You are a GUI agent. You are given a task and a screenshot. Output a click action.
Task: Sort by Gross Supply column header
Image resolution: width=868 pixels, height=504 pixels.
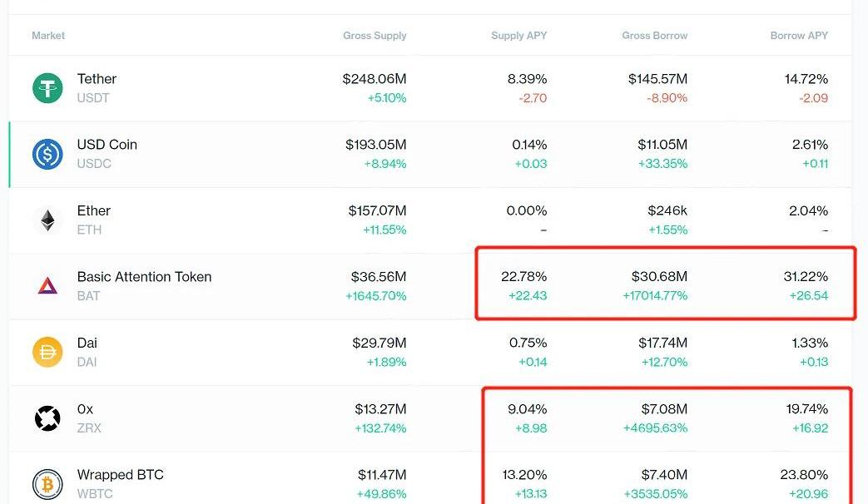pyautogui.click(x=374, y=36)
